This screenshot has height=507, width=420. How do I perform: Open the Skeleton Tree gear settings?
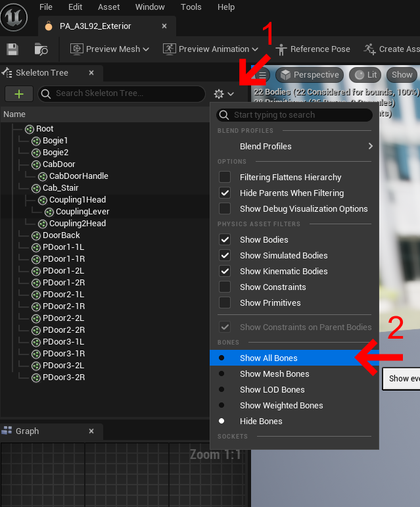[x=223, y=94]
